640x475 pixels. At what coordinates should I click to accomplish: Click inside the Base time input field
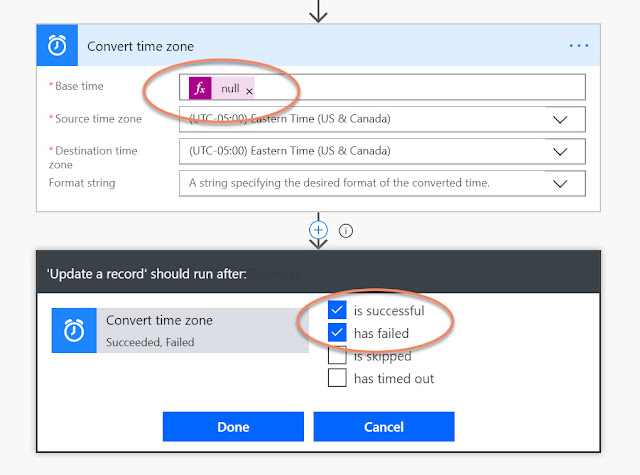click(420, 88)
